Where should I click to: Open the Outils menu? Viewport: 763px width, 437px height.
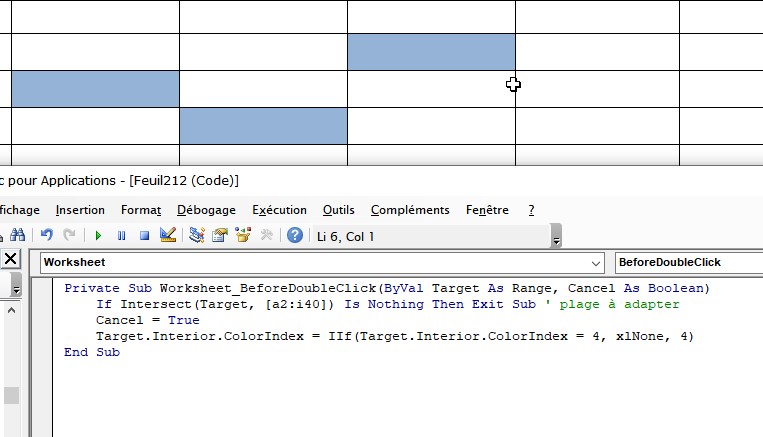tap(338, 210)
